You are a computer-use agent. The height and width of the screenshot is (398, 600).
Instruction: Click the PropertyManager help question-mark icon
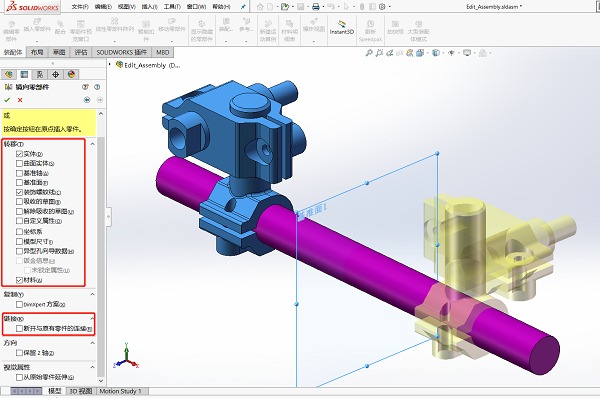pos(97,87)
